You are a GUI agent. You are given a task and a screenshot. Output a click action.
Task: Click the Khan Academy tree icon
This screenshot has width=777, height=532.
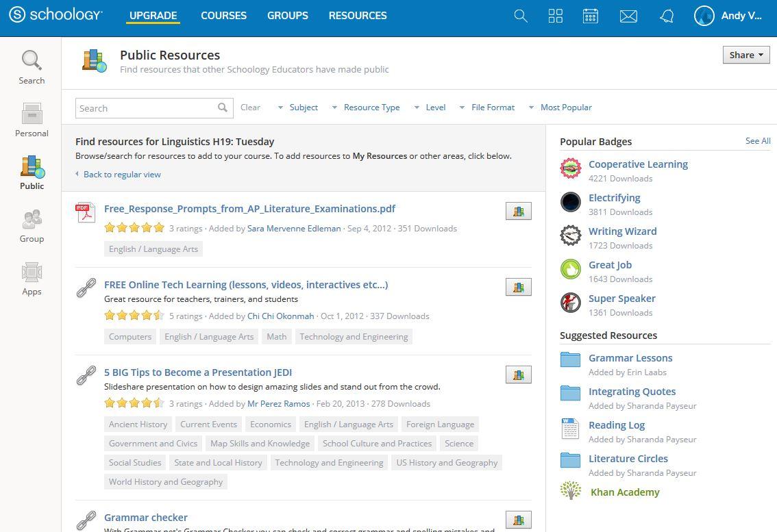pyautogui.click(x=570, y=490)
